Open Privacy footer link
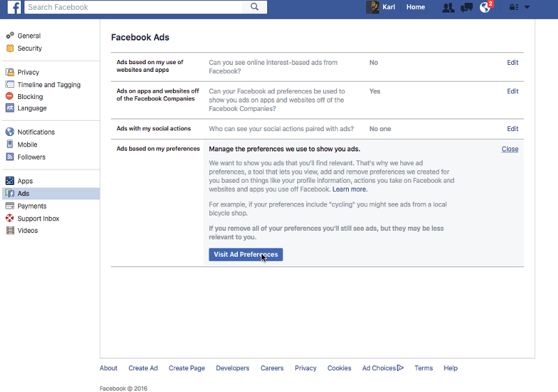 (x=306, y=368)
